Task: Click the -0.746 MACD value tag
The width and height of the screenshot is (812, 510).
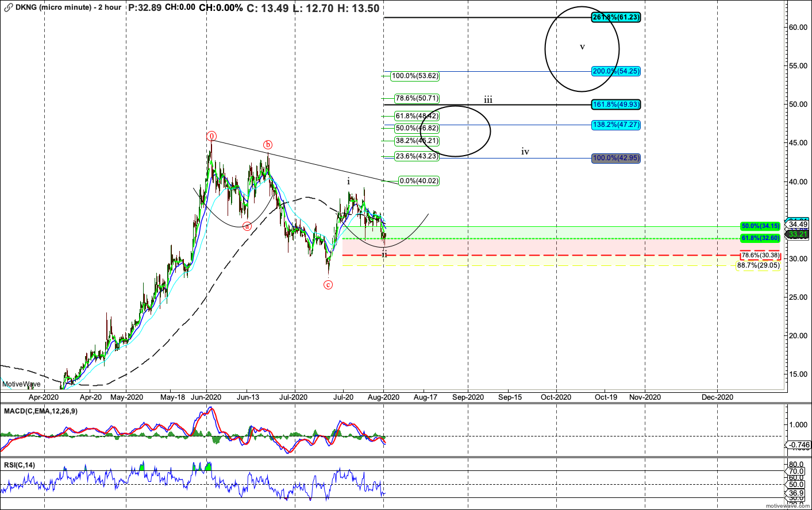Action: tap(799, 445)
